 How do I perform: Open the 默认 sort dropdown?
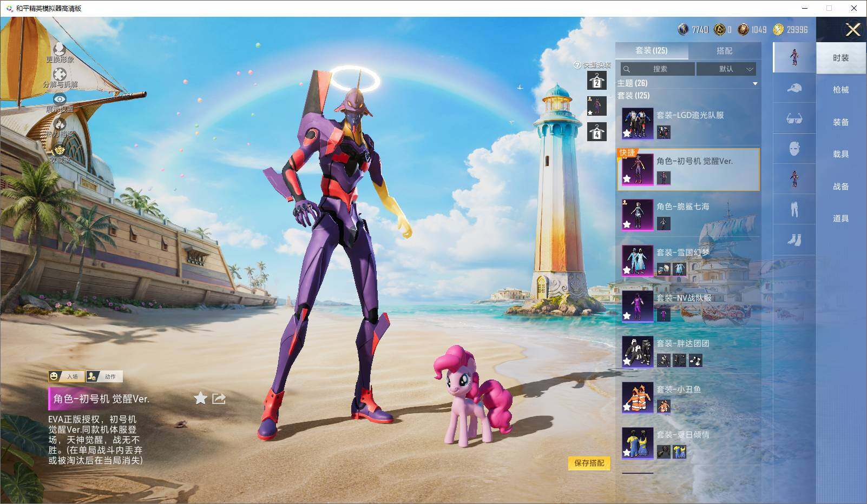point(726,69)
